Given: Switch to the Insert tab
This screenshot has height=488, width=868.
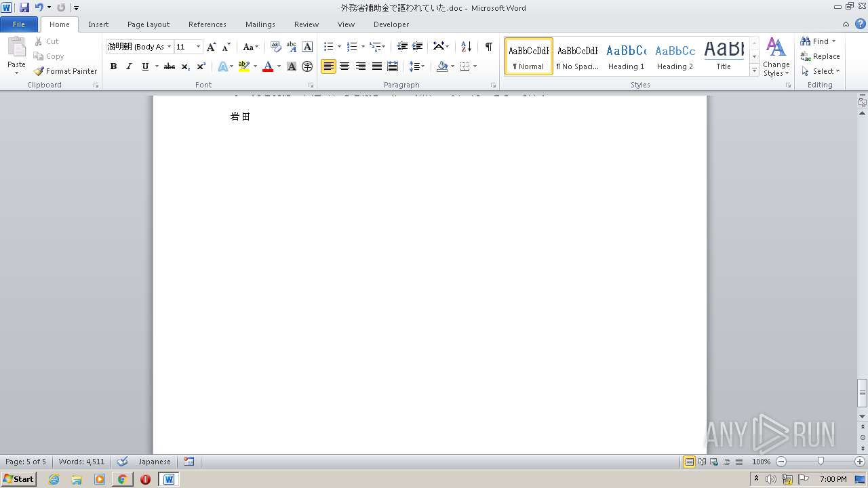Looking at the screenshot, I should pyautogui.click(x=98, y=24).
